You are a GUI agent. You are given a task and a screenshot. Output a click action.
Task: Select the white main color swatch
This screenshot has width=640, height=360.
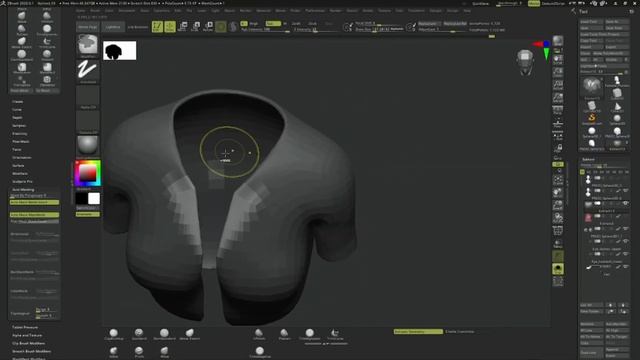pos(94,199)
